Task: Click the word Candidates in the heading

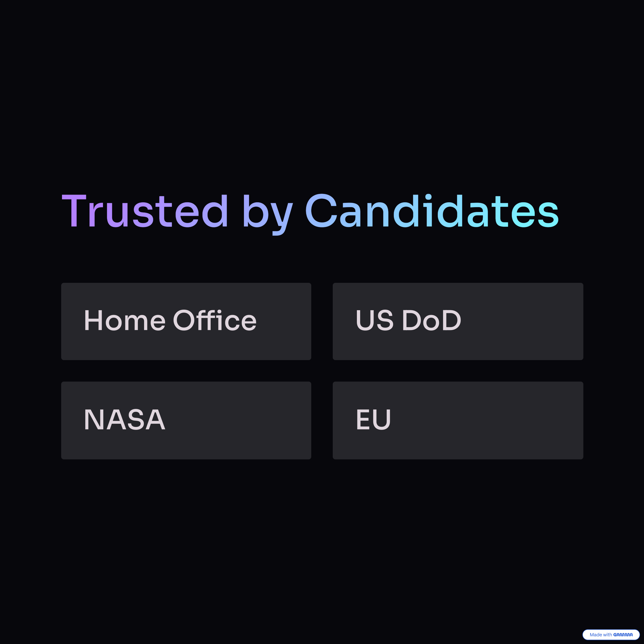Action: [432, 211]
